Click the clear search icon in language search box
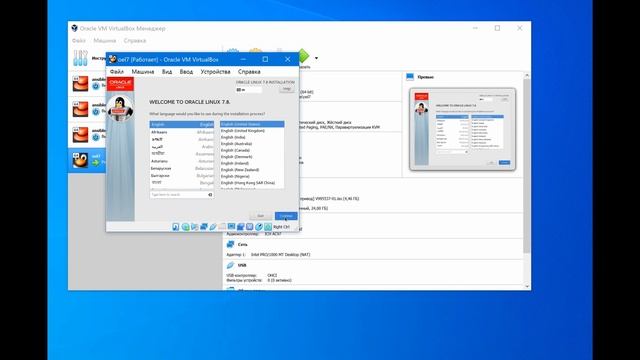The height and width of the screenshot is (360, 640). (x=210, y=195)
